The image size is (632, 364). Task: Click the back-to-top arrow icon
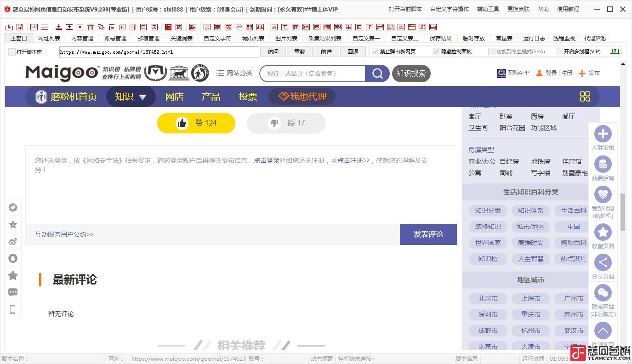click(603, 330)
